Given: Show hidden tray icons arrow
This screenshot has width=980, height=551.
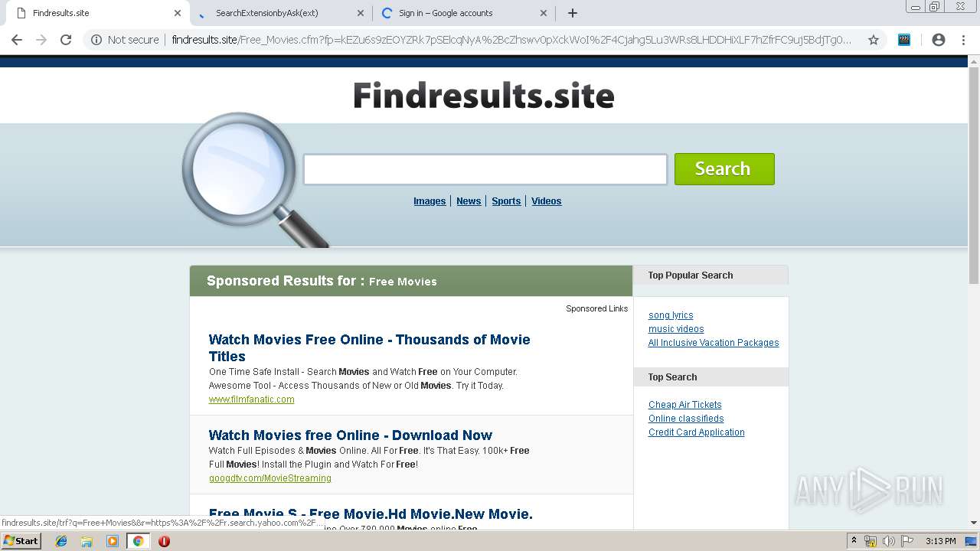Looking at the screenshot, I should [x=854, y=541].
